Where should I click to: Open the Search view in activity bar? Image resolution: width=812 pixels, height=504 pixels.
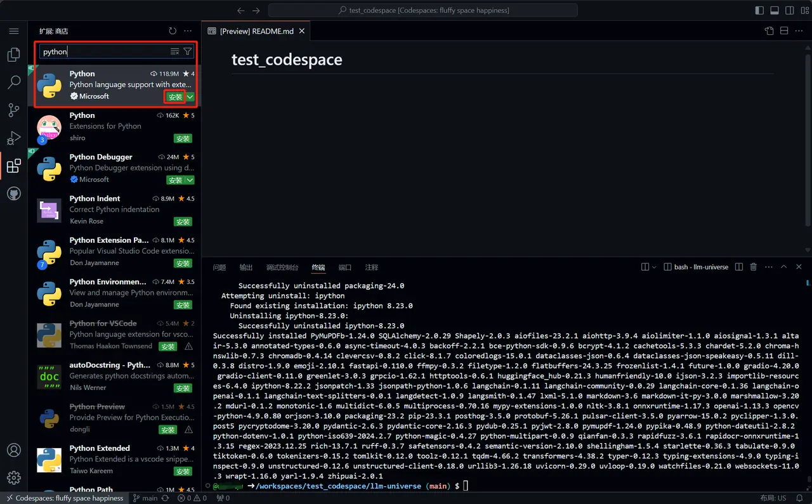coord(13,82)
